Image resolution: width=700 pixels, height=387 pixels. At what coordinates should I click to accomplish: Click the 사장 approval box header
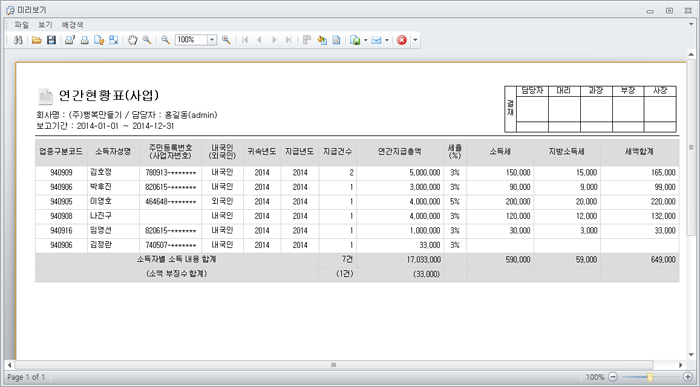660,91
